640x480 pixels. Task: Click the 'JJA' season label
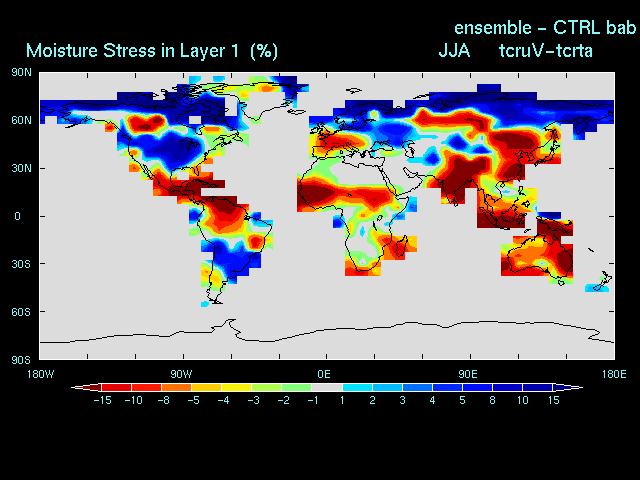[x=454, y=51]
